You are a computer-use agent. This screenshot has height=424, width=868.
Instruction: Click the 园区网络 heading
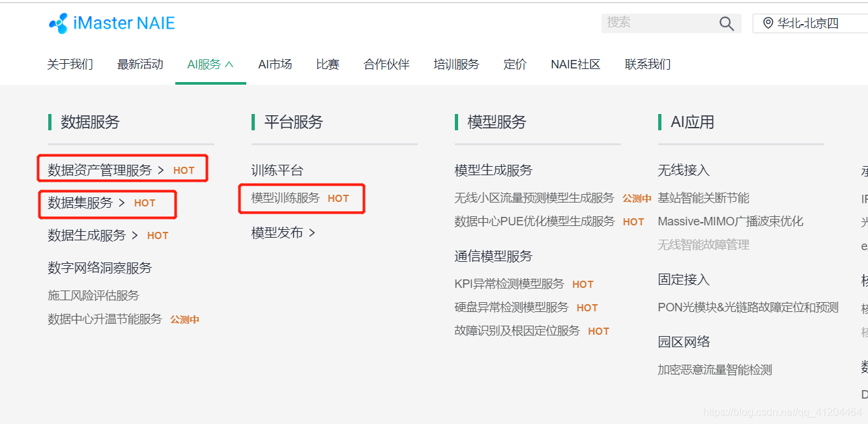click(684, 342)
